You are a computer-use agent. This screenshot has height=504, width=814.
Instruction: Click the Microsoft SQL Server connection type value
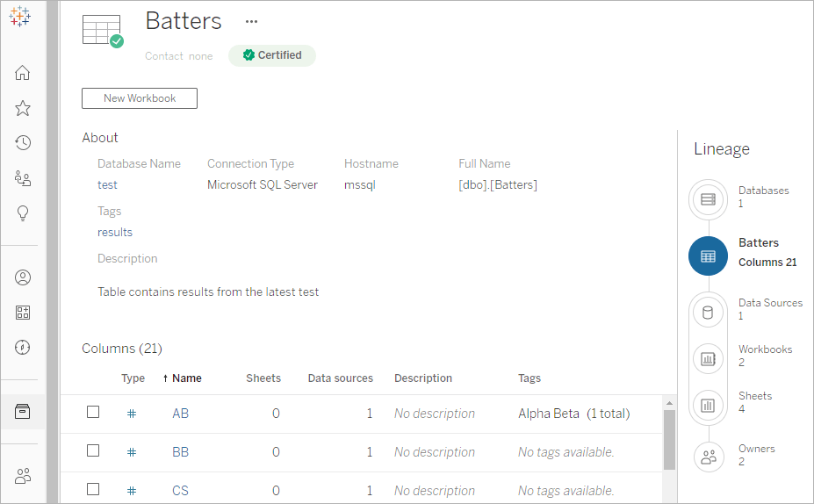click(263, 184)
